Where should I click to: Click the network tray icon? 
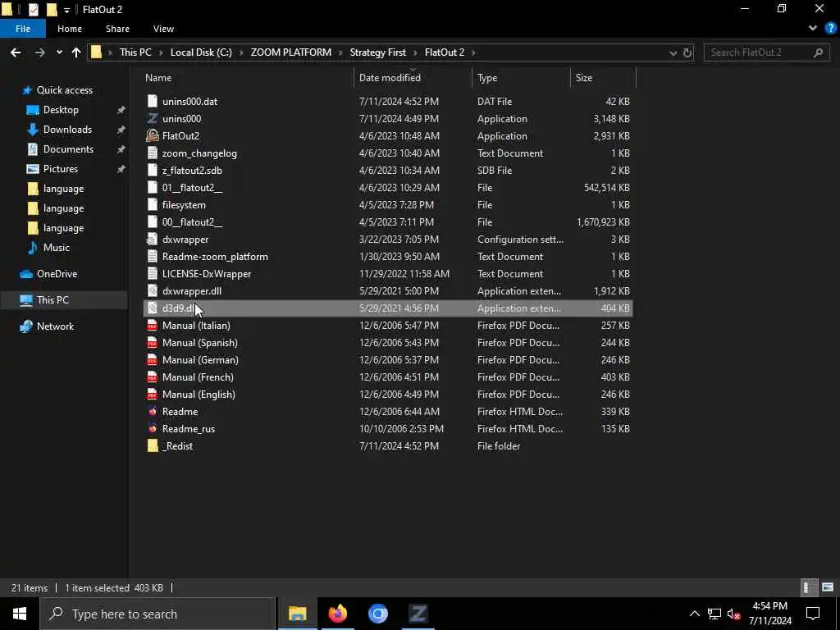714,614
